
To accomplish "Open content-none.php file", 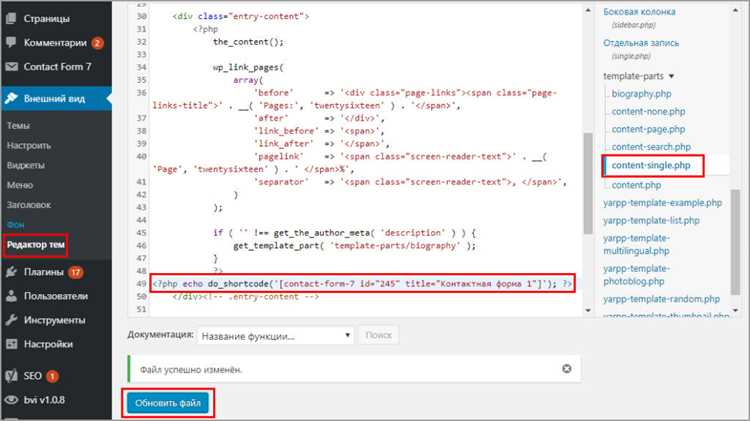I will point(648,111).
